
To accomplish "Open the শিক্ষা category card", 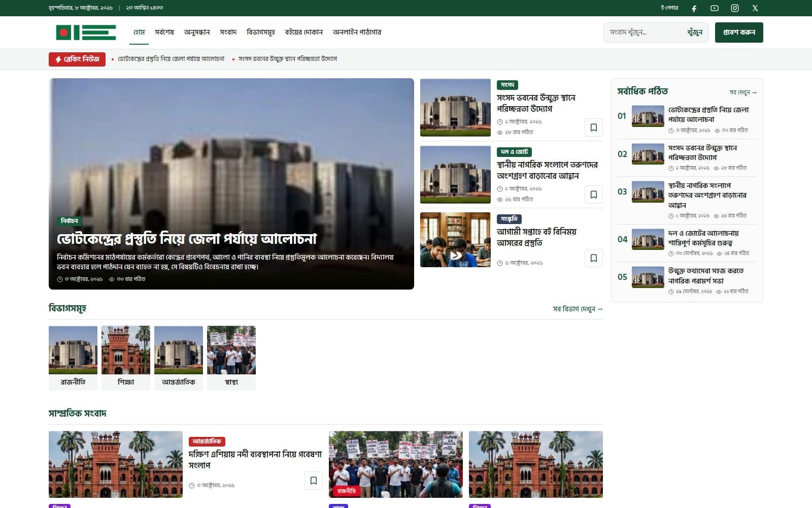I will tap(126, 358).
